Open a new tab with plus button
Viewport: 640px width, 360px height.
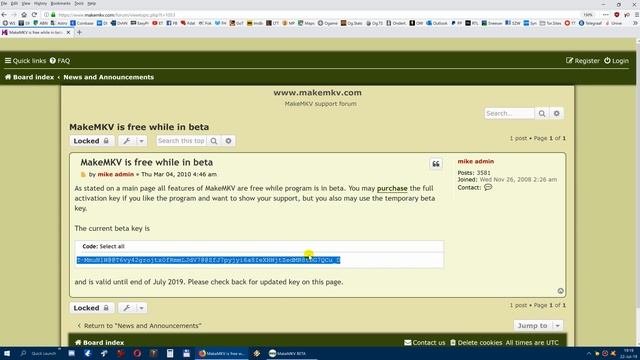click(79, 32)
